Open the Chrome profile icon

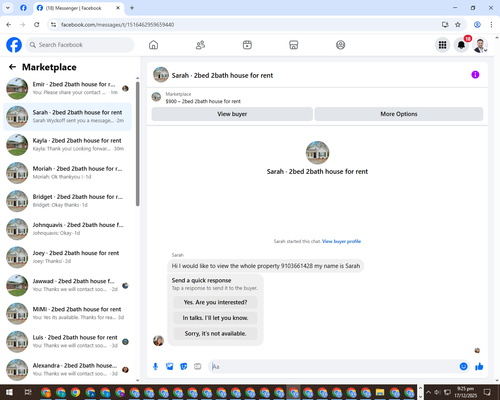477,25
